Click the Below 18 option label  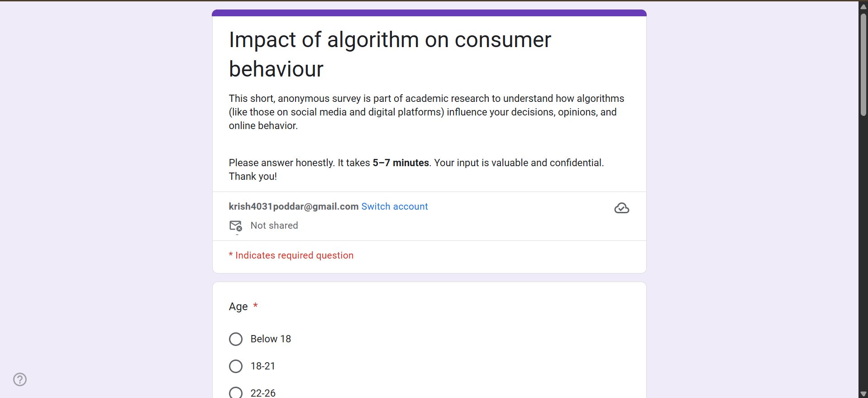[271, 339]
